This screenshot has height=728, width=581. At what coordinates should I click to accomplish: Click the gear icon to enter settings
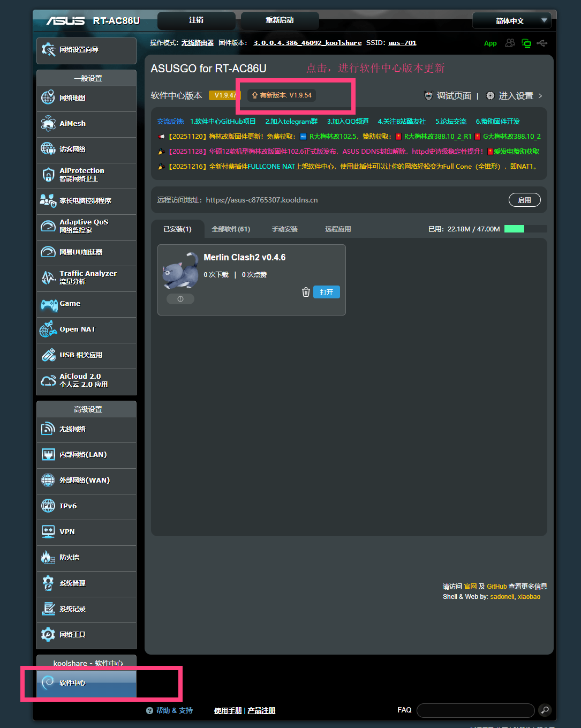[x=490, y=95]
